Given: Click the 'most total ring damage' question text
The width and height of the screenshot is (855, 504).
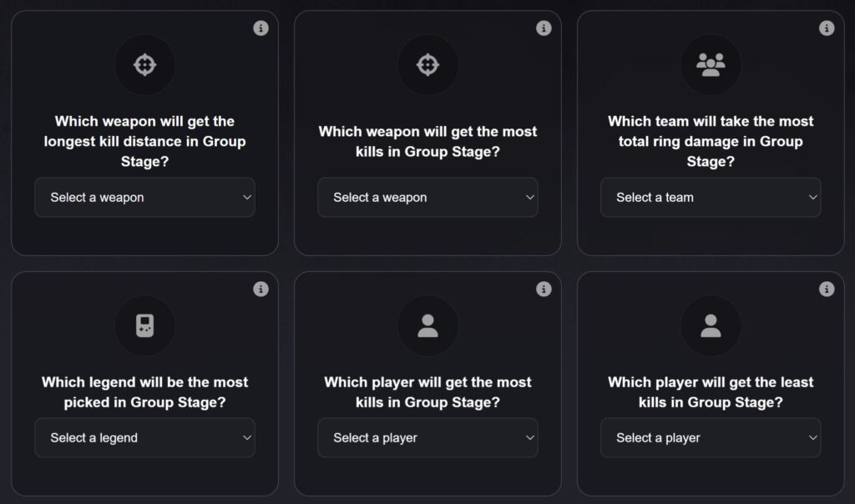Looking at the screenshot, I should [x=711, y=141].
